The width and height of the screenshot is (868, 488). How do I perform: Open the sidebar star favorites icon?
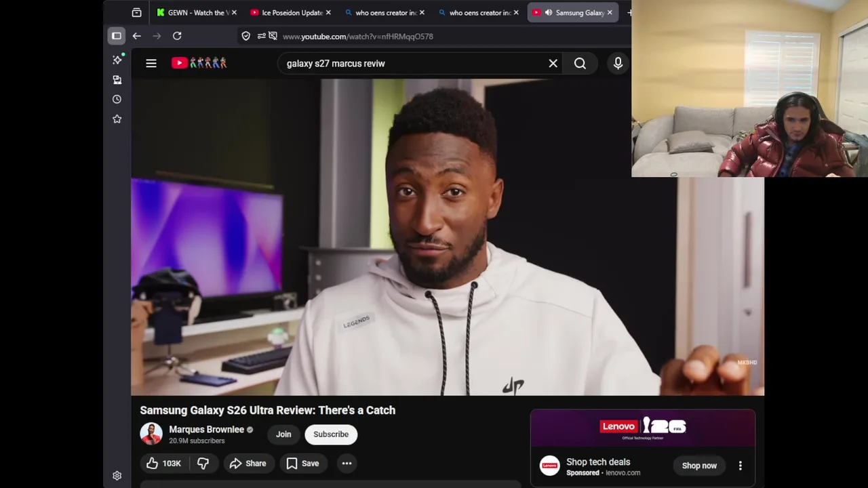[x=117, y=119]
